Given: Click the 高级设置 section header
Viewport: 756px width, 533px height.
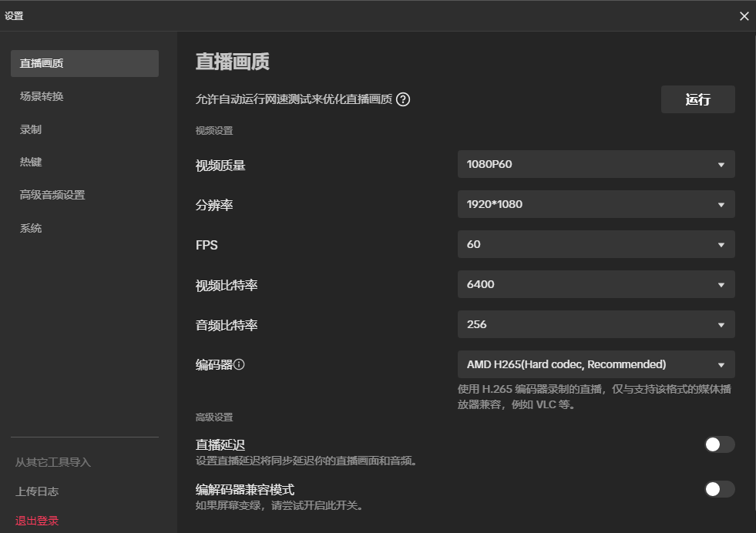Looking at the screenshot, I should (214, 417).
